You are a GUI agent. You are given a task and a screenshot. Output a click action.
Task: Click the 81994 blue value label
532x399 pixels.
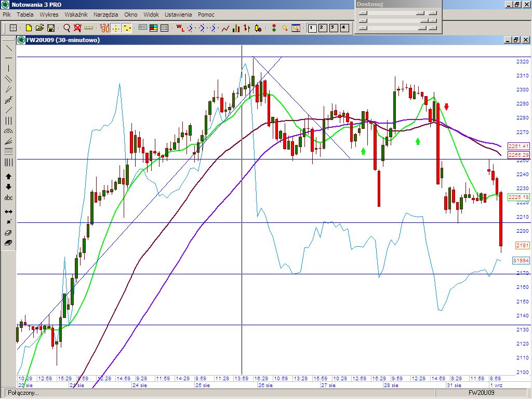click(x=521, y=260)
